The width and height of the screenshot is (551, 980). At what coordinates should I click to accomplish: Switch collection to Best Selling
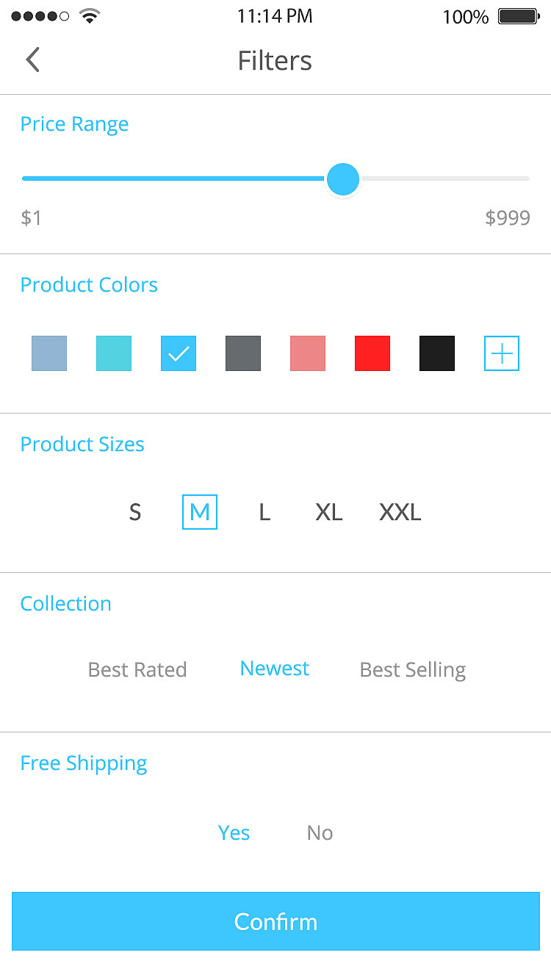(413, 669)
